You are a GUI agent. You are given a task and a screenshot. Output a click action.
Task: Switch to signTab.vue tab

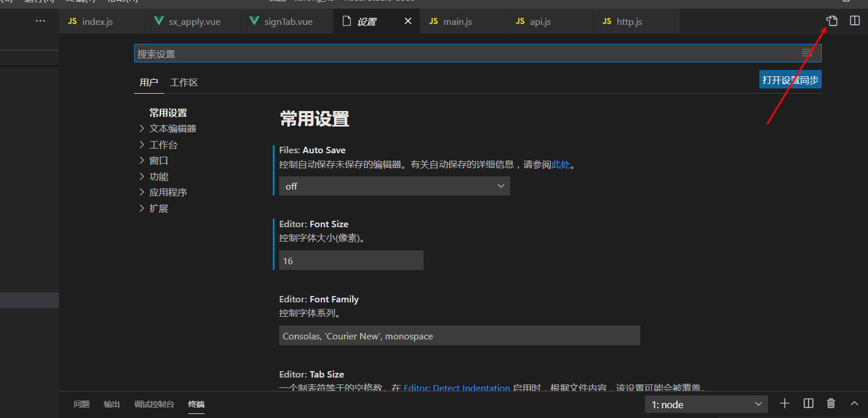tap(287, 21)
